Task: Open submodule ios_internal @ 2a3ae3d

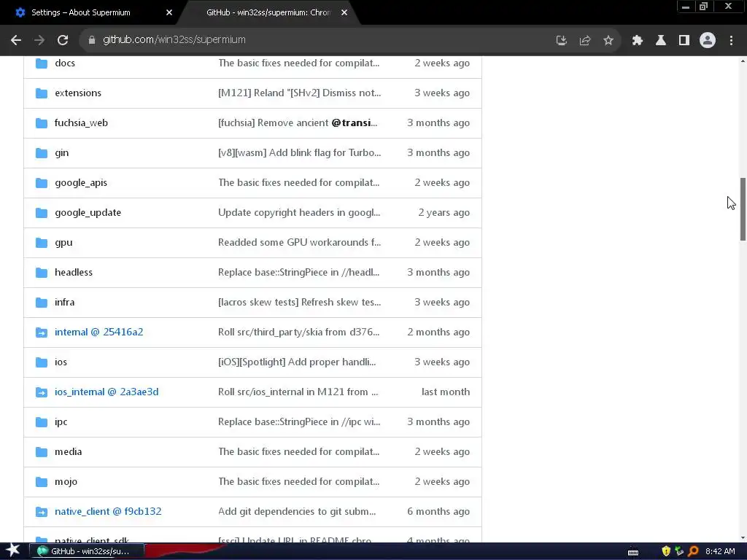Action: [x=107, y=392]
